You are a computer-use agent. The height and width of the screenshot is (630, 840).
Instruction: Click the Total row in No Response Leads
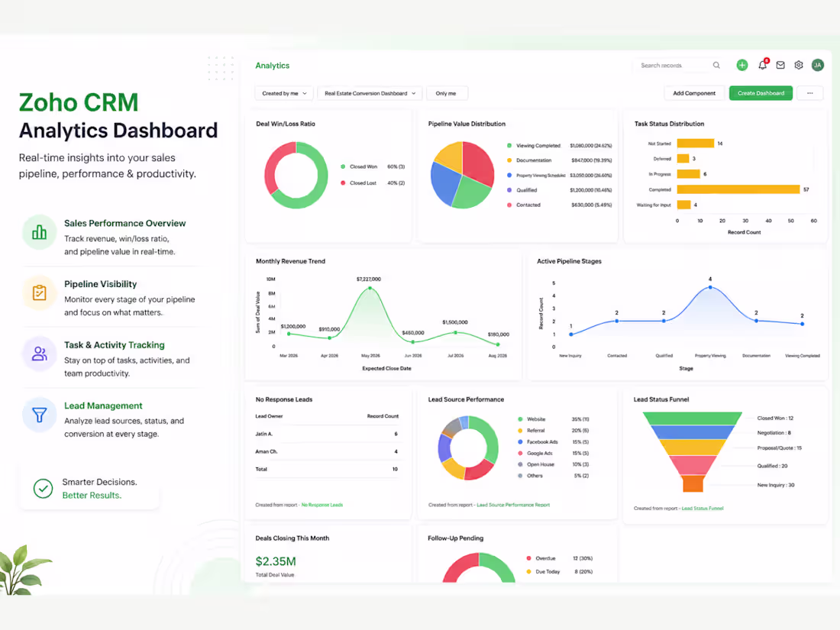(x=327, y=470)
